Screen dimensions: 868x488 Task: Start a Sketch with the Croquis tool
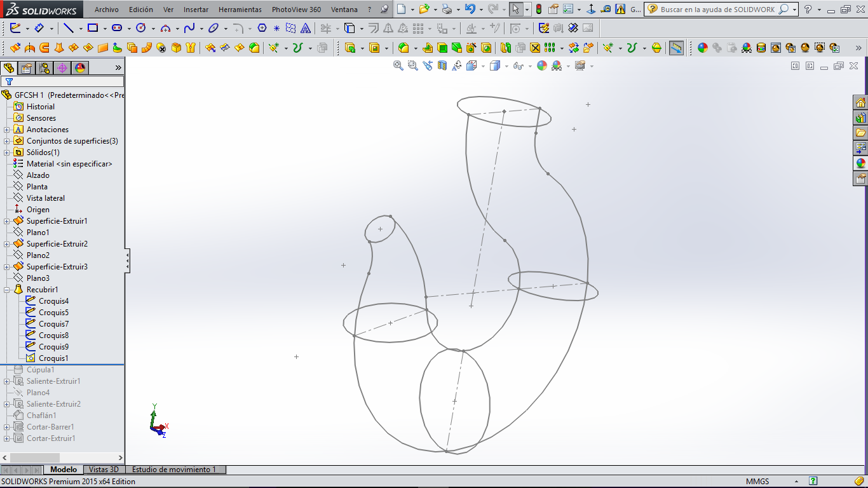pyautogui.click(x=15, y=28)
